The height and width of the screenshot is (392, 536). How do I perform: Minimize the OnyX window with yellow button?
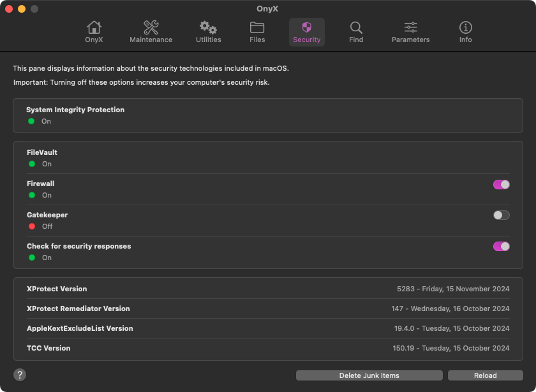click(22, 9)
